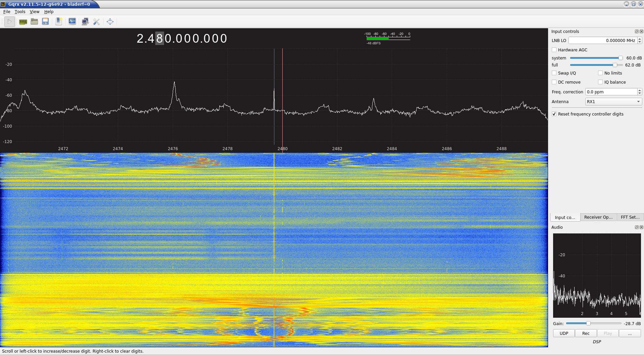Click the first digit 2 of frequency
Image resolution: width=644 pixels, height=355 pixels.
pos(140,39)
